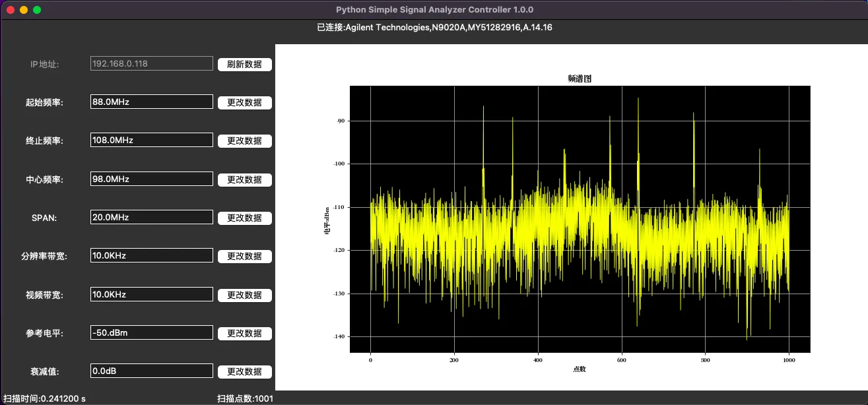Click the green maximize window button
Screen dimensions: 868x405
coord(37,10)
